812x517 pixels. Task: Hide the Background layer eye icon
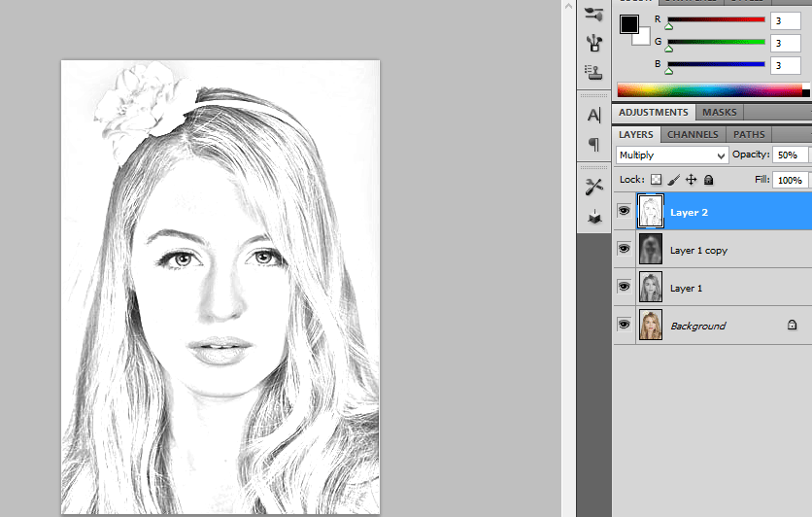[x=624, y=325]
